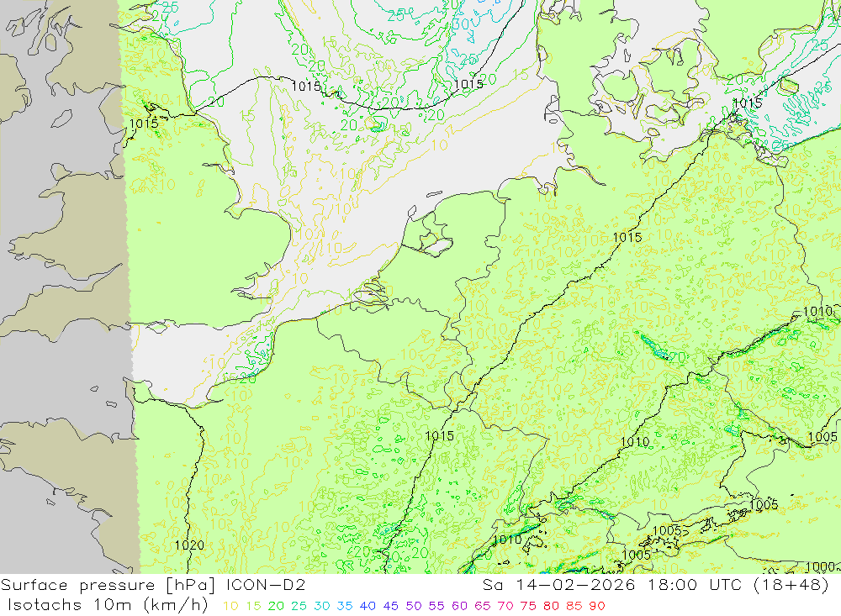Click the yellow legend value 10

tap(230, 607)
